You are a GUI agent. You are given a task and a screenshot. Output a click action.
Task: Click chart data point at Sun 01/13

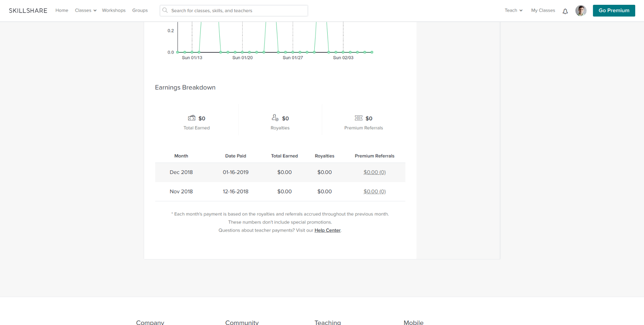point(192,52)
